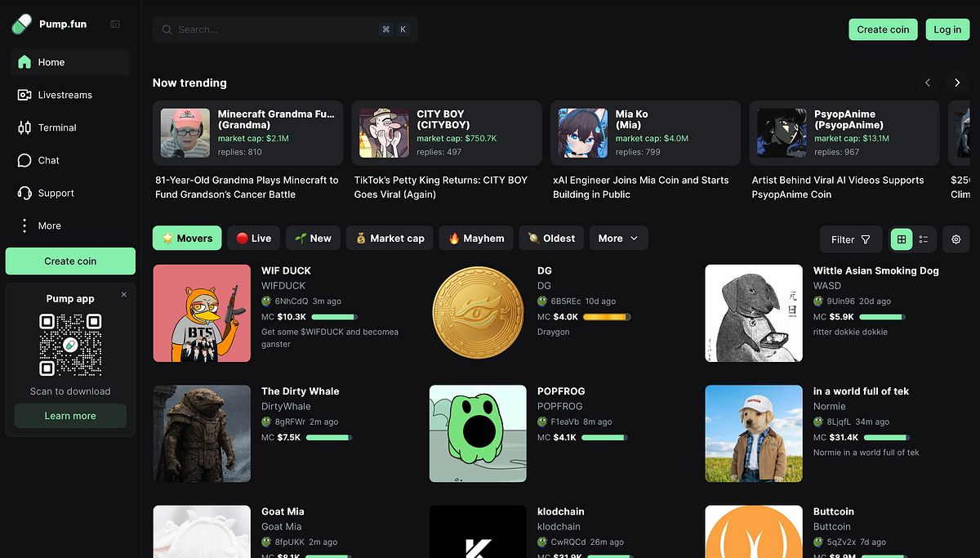The width and height of the screenshot is (980, 558).
Task: Open Support in the sidebar
Action: [70, 193]
